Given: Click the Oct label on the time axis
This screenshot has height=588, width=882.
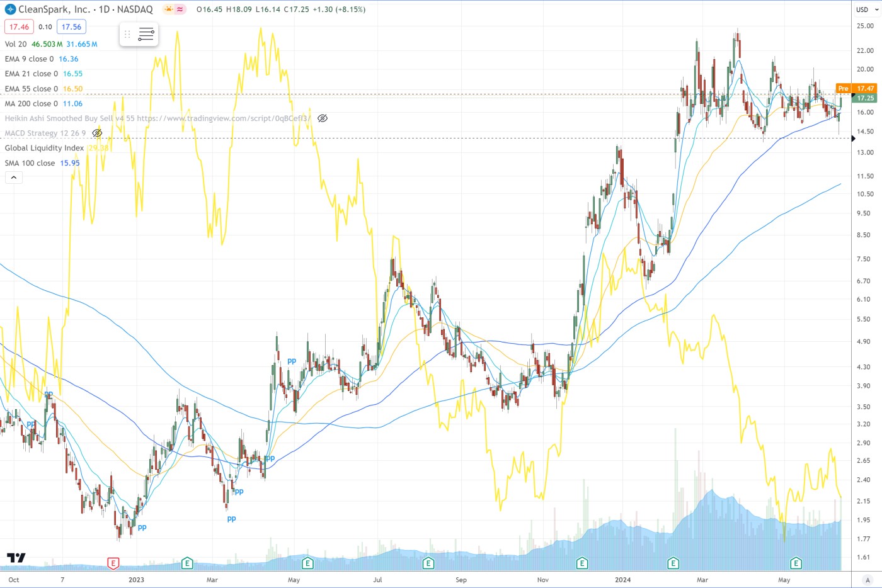Looking at the screenshot, I should pos(14,580).
